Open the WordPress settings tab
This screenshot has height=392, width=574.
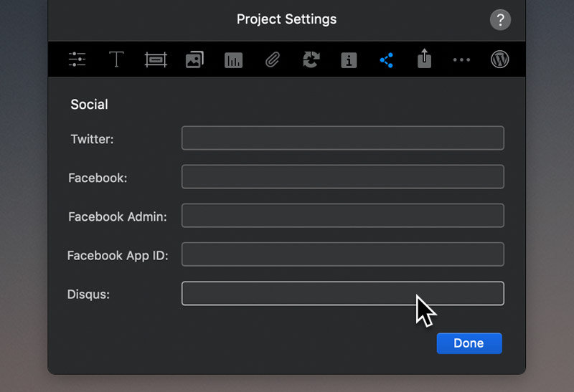tap(499, 59)
